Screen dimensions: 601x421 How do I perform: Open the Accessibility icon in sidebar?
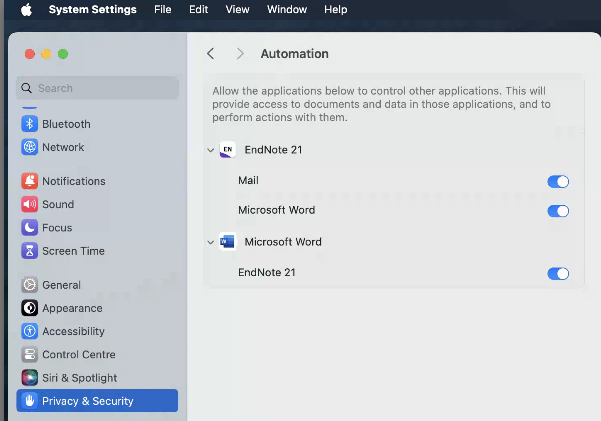pos(30,331)
